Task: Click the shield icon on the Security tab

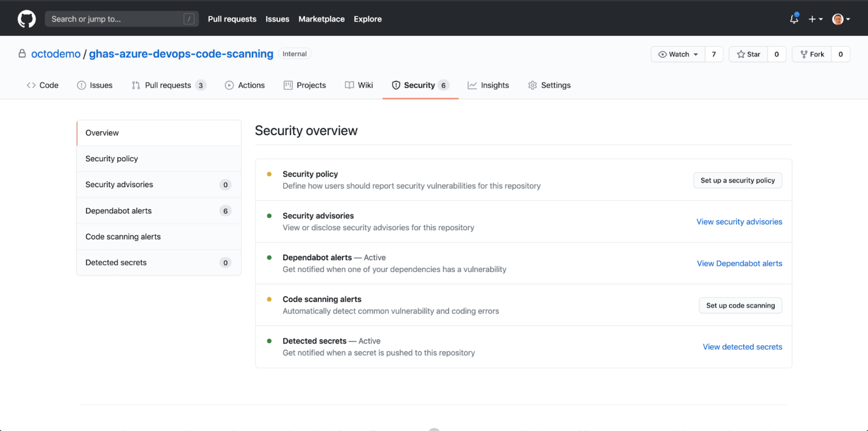Action: tap(396, 85)
